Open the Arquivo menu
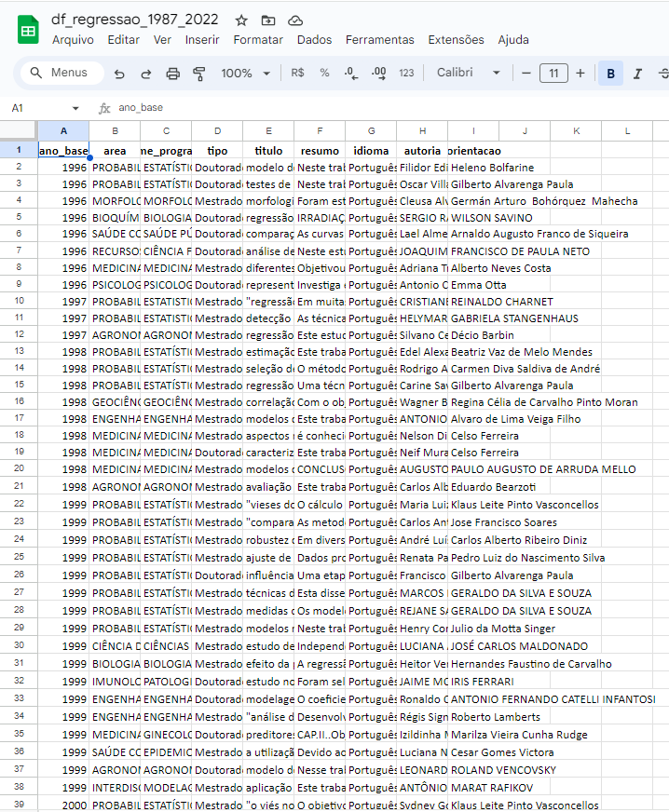The image size is (669, 812). [x=73, y=40]
